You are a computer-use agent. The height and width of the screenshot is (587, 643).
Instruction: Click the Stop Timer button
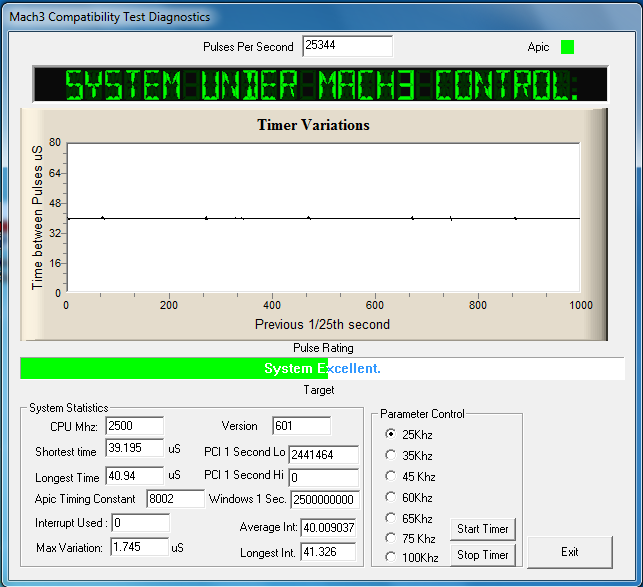pos(483,555)
